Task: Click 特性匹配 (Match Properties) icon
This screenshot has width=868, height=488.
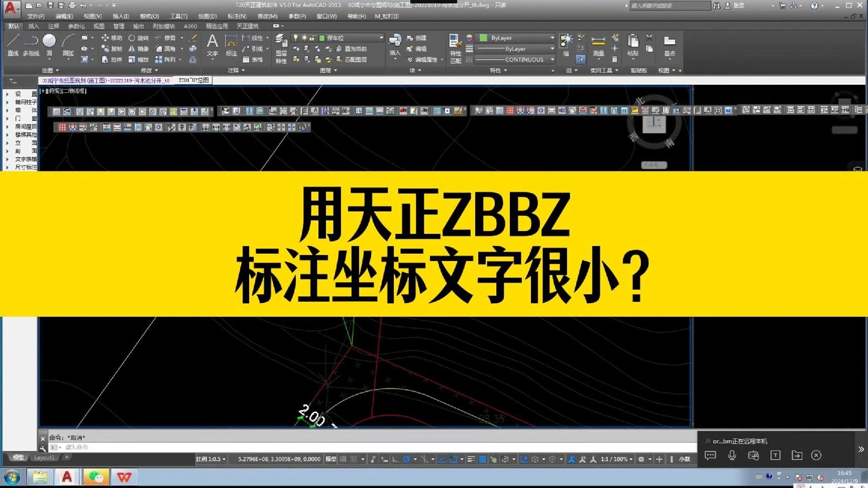Action: click(456, 49)
